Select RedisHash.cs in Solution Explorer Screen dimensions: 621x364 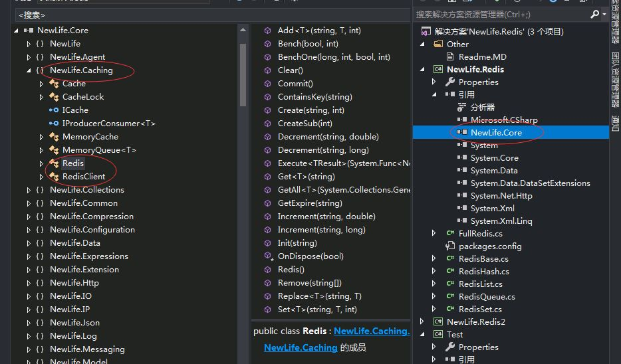(x=483, y=272)
